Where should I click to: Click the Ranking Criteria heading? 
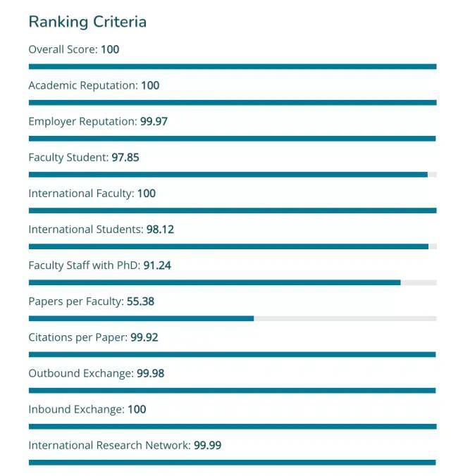(87, 22)
